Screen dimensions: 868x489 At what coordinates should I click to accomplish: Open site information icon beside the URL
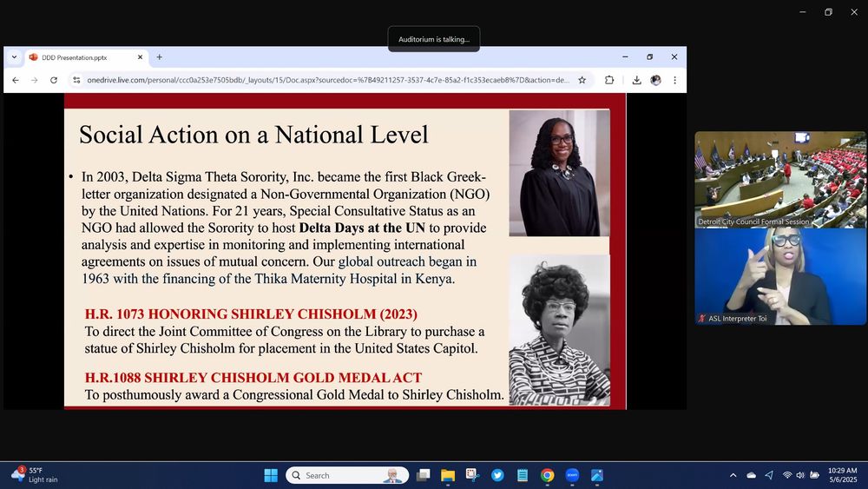76,80
